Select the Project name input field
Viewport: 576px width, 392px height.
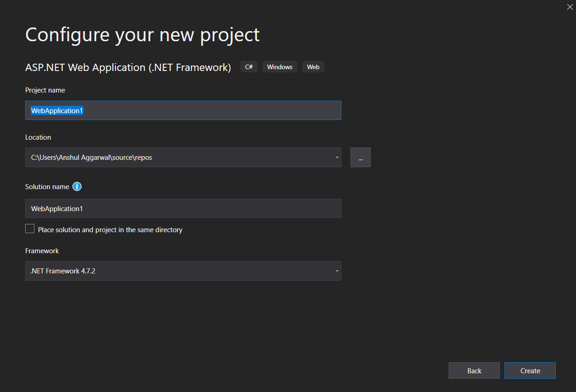[183, 110]
